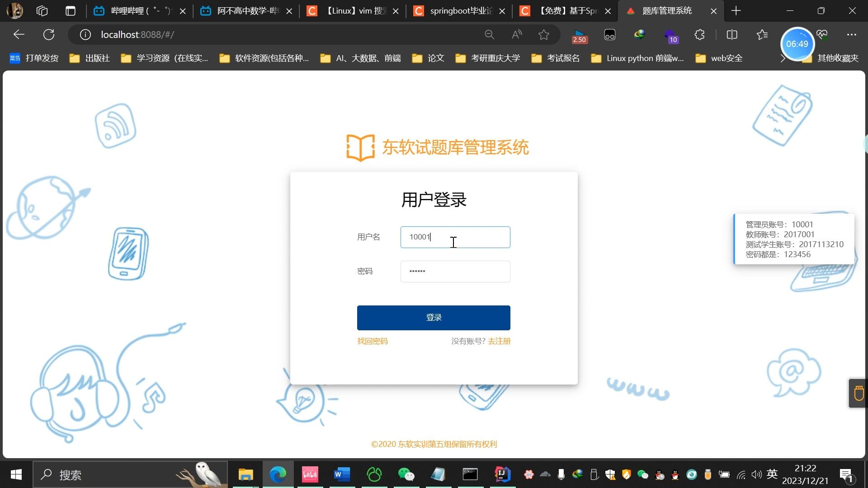This screenshot has width=868, height=488.
Task: Click the 登录 login button
Action: pyautogui.click(x=433, y=317)
